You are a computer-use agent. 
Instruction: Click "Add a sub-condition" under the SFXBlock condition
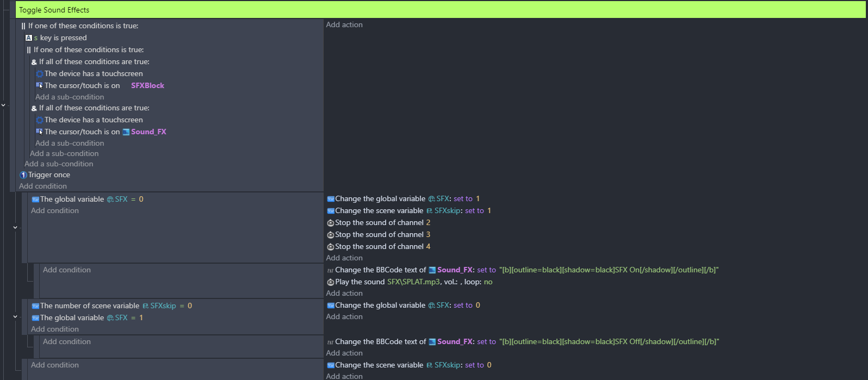point(70,97)
